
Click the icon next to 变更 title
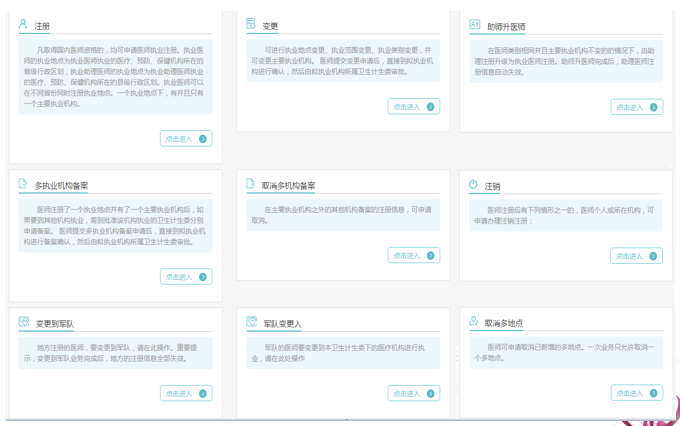251,24
